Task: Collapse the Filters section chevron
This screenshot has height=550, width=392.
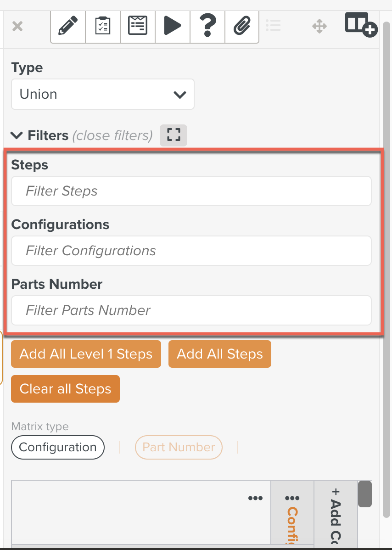Action: [x=17, y=135]
